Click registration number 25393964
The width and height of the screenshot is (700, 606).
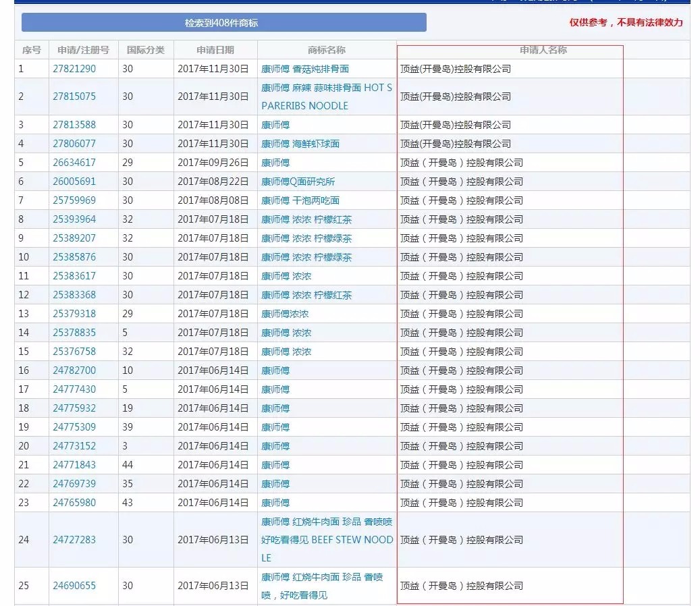click(x=74, y=219)
